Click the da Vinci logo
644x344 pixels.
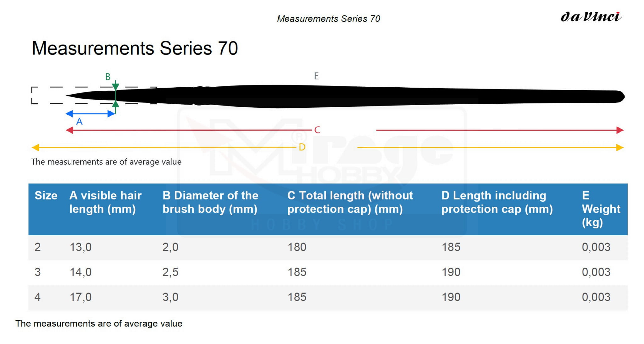[x=591, y=17]
